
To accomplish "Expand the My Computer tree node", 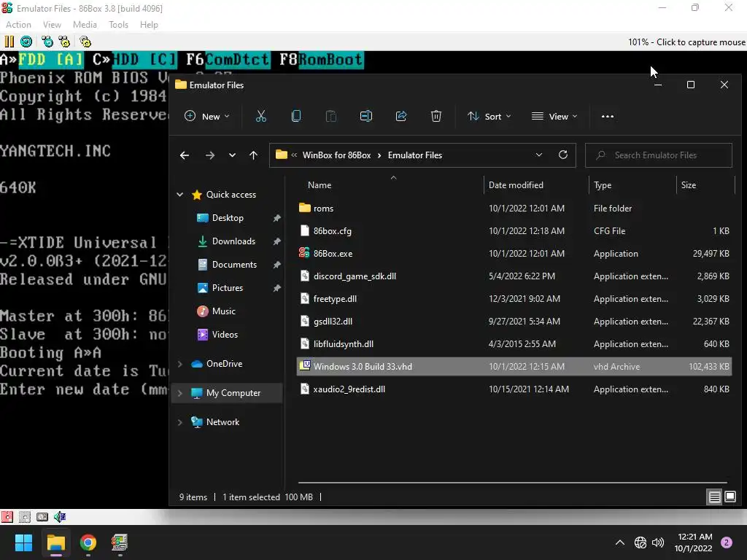I will click(x=180, y=393).
